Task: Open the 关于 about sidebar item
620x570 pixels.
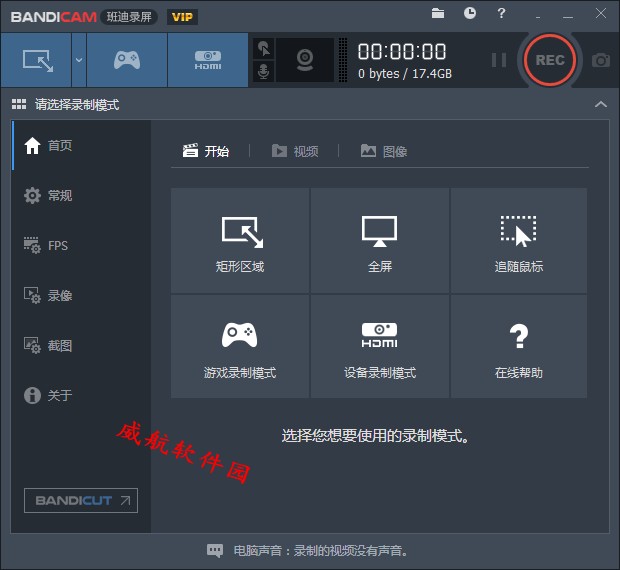Action: pos(81,395)
